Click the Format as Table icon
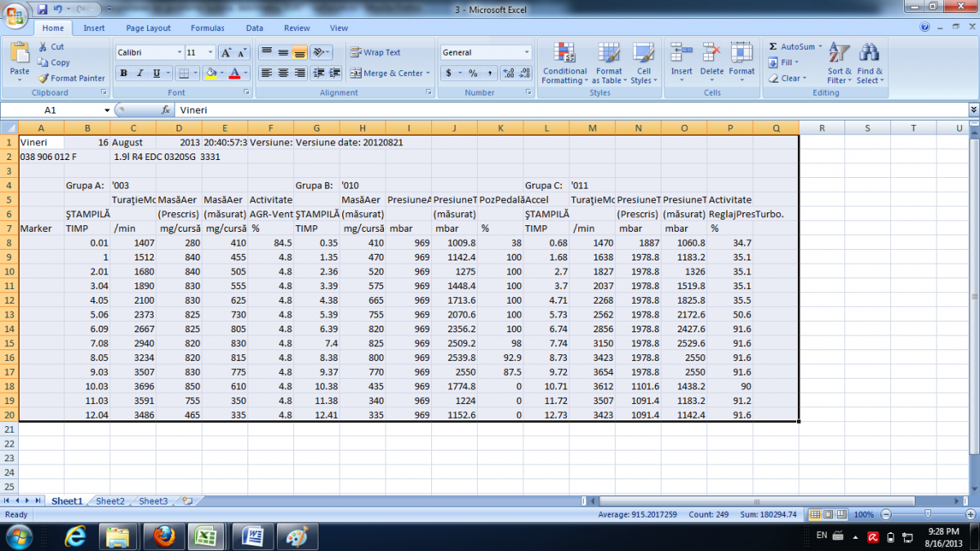The width and height of the screenshot is (980, 551). (609, 53)
